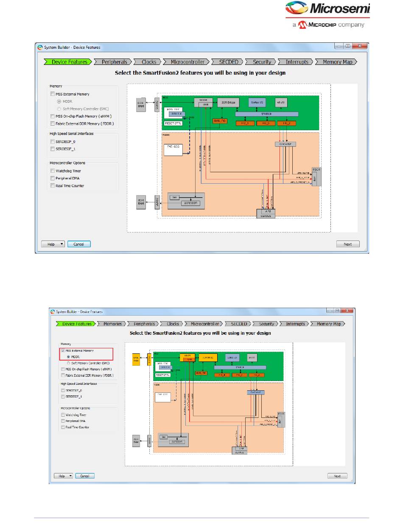Click FDDR block in diagram, window without Memories tab
This screenshot has height=532, width=403.
coord(316,176)
